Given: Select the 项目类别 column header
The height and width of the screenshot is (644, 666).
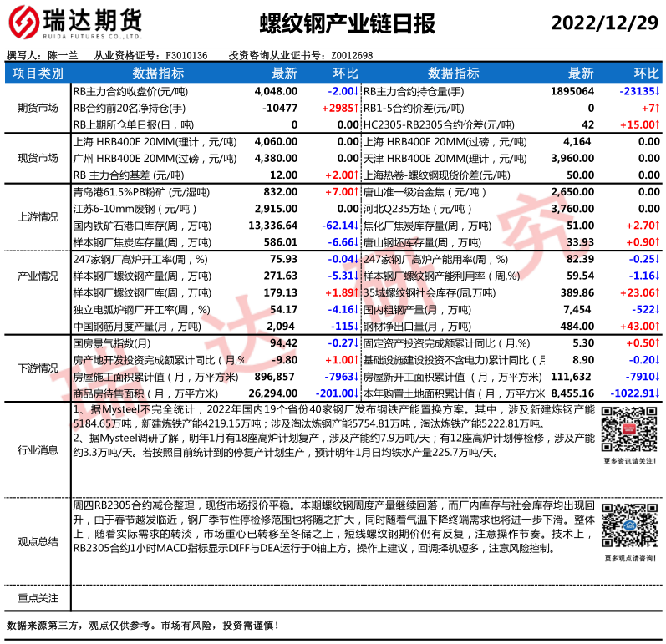Looking at the screenshot, I should 38,74.
